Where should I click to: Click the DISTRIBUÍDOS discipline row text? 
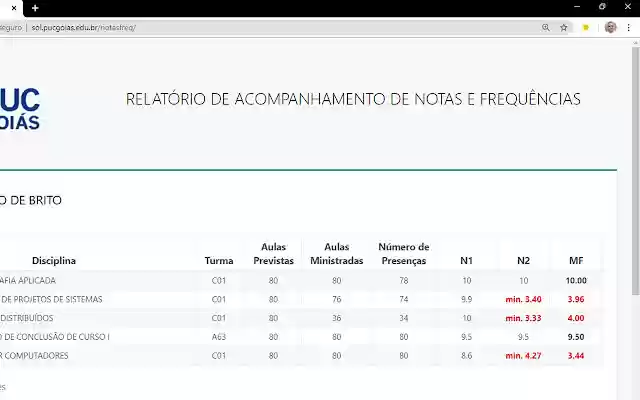pyautogui.click(x=27, y=318)
